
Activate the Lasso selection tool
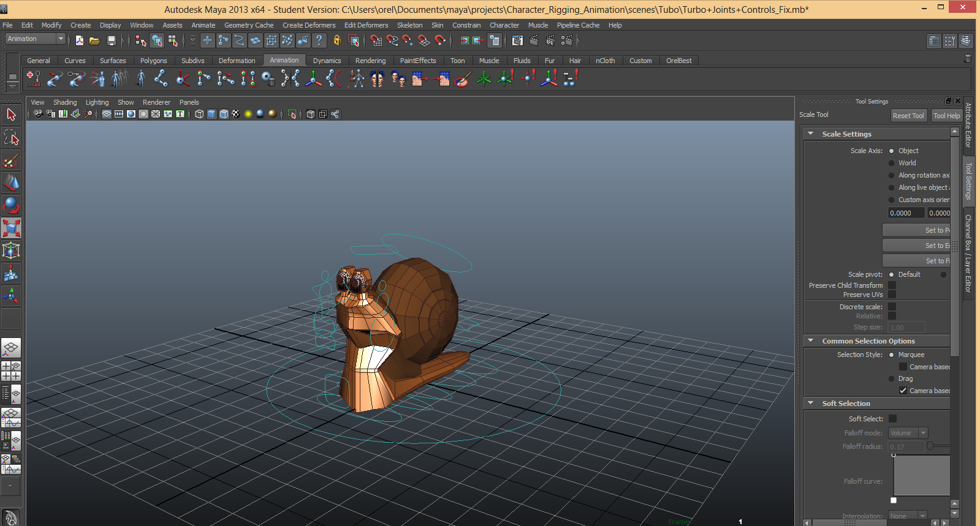pyautogui.click(x=11, y=138)
